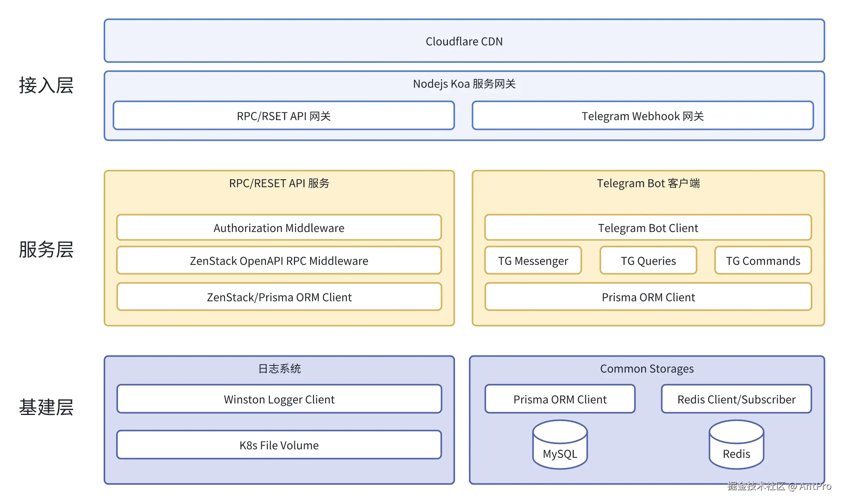Click the Authorization Middleware block
Screen dimensions: 844x504
[279, 228]
